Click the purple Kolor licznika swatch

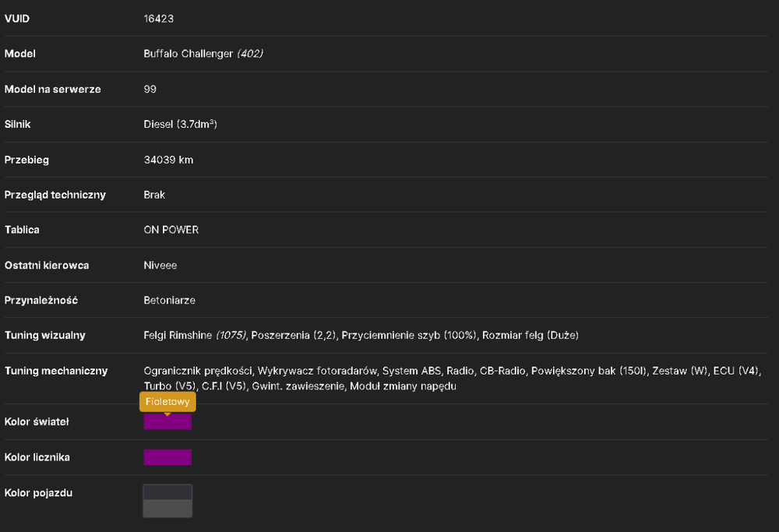pyautogui.click(x=167, y=457)
